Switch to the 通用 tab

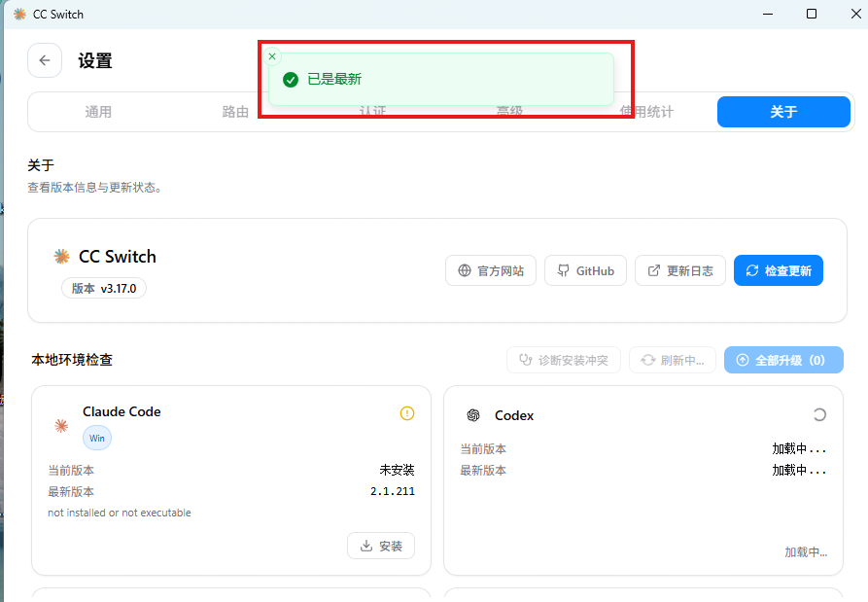click(x=98, y=112)
